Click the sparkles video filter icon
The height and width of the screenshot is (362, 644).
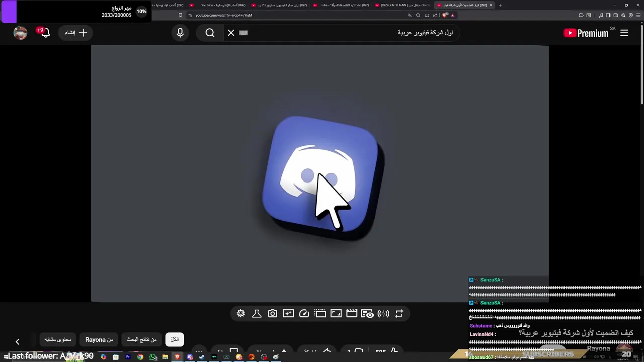pyautogui.click(x=288, y=313)
